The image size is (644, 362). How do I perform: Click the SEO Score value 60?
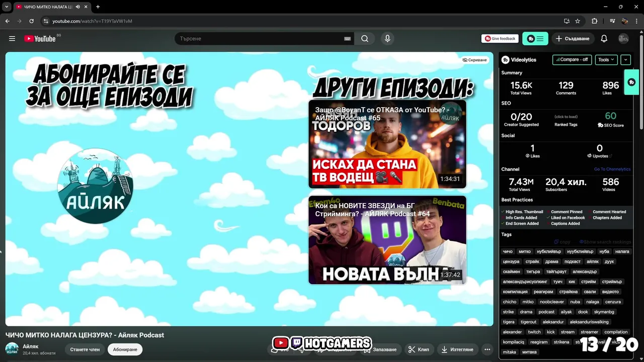(611, 116)
